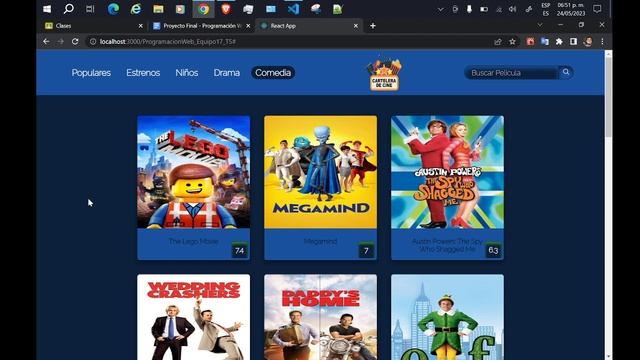Select the React App tab
This screenshot has height=360, width=640.
pyautogui.click(x=309, y=26)
